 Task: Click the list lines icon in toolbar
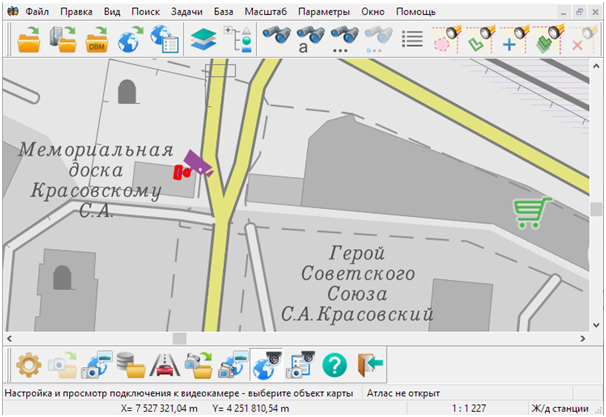click(411, 40)
